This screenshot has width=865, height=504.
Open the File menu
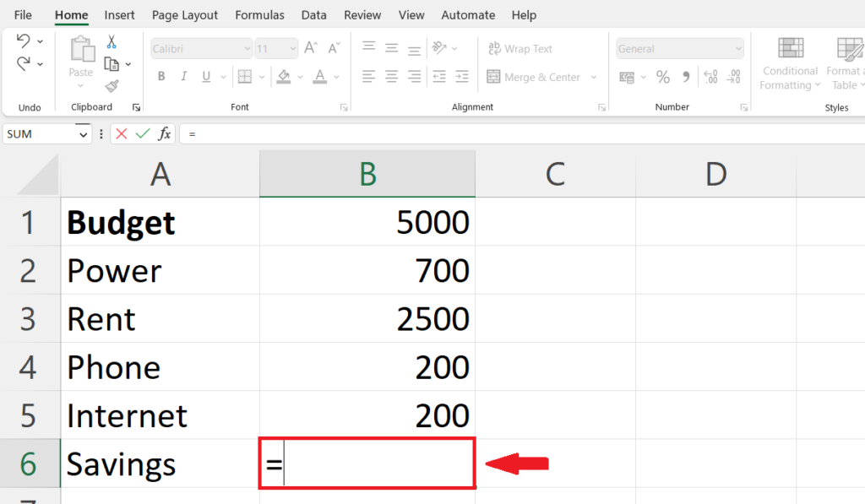click(x=23, y=15)
